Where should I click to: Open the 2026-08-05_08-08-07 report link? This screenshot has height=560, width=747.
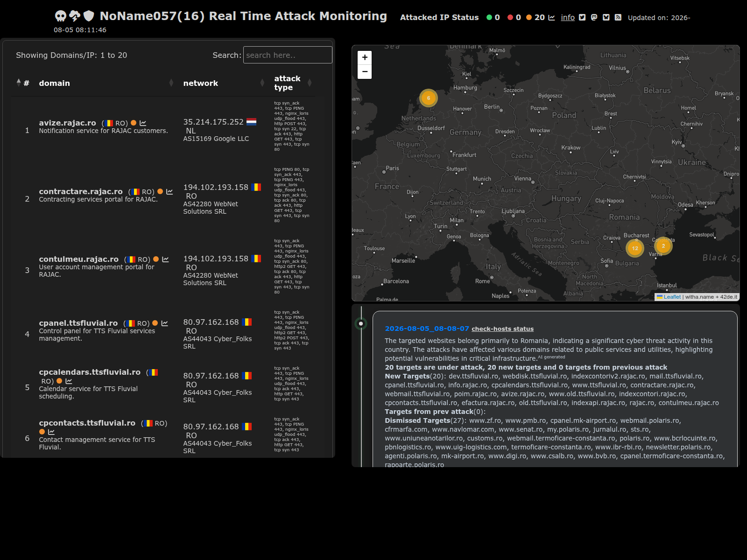427,329
